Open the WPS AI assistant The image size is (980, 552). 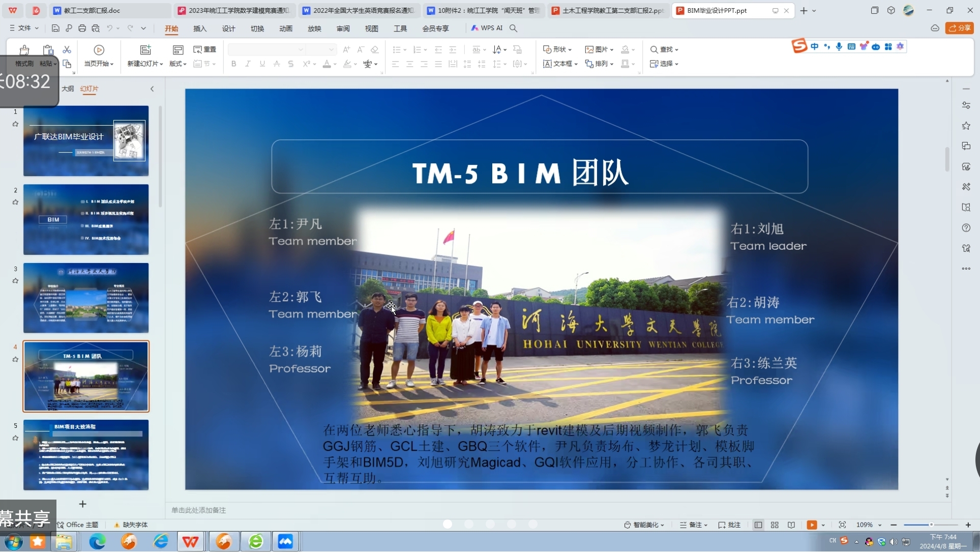click(x=487, y=28)
